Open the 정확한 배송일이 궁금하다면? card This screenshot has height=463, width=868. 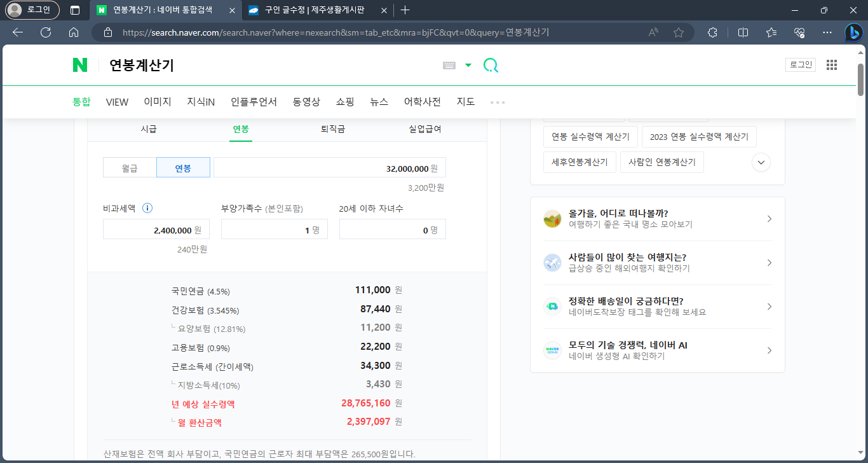658,307
